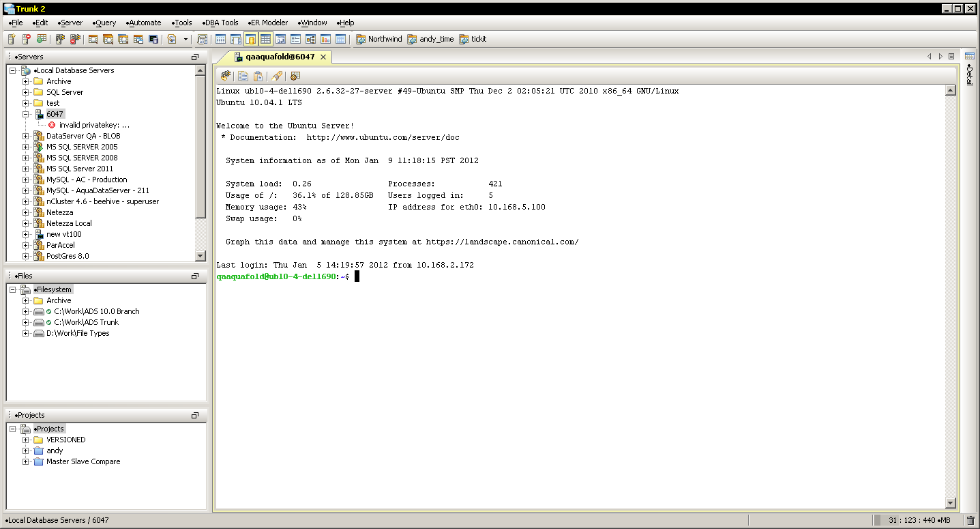
Task: Click the previous tab left arrow
Action: 929,57
